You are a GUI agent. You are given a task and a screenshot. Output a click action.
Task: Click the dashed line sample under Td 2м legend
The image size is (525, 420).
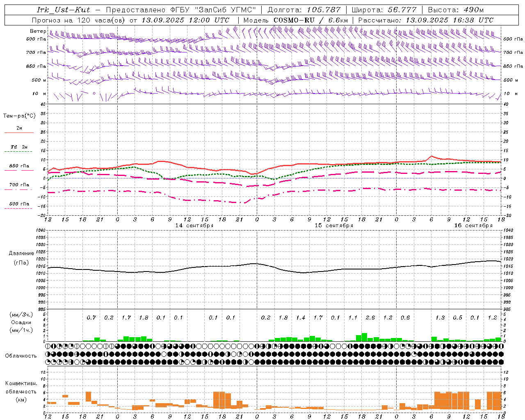tap(18, 152)
